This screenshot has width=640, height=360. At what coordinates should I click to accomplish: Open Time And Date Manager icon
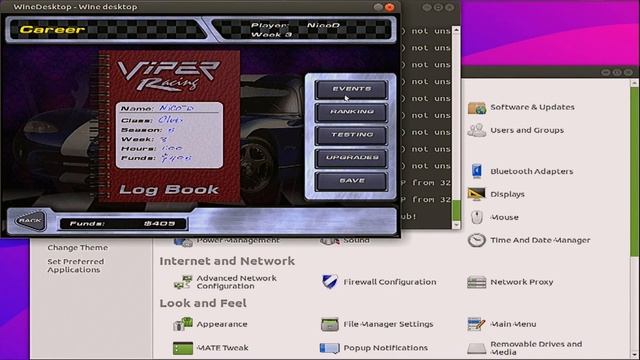476,240
